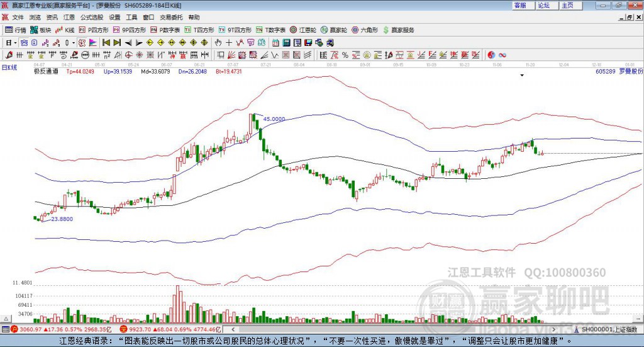Image resolution: width=644 pixels, height=347 pixels.
Task: Open the 9P四方形 tool
Action: pyautogui.click(x=130, y=30)
